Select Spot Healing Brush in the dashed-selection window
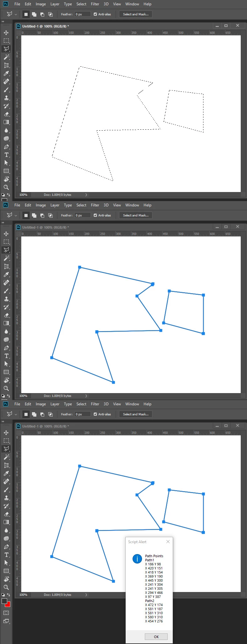This screenshot has width=247, height=644. (6, 81)
